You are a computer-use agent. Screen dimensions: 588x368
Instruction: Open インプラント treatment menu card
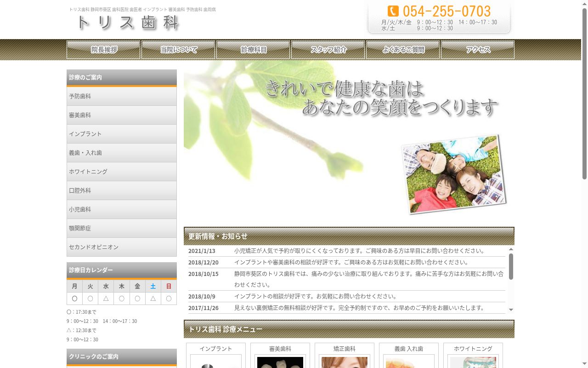(x=216, y=355)
